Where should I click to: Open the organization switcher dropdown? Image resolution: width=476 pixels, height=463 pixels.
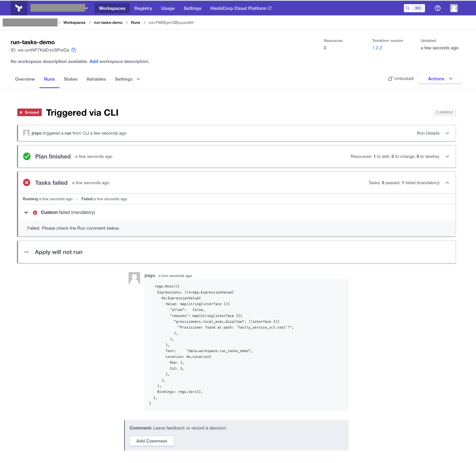tap(59, 8)
